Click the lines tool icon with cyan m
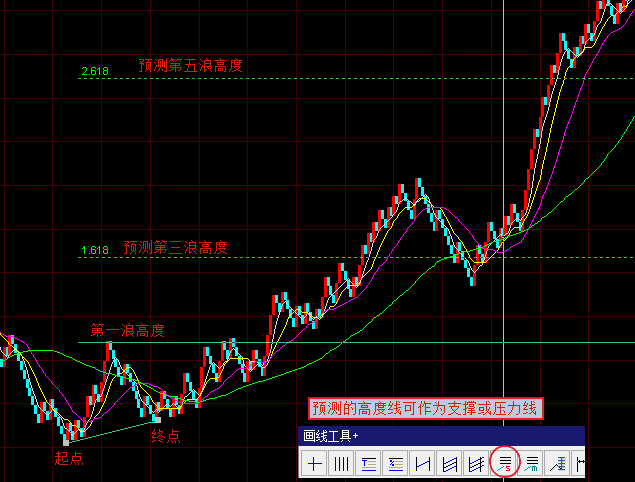The width and height of the screenshot is (635, 482). pyautogui.click(x=532, y=463)
